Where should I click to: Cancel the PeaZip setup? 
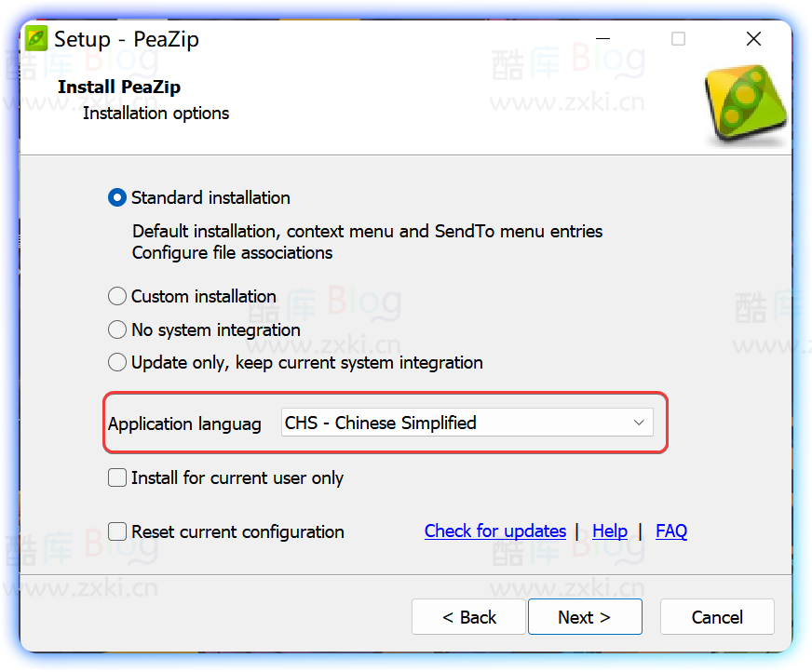point(717,616)
